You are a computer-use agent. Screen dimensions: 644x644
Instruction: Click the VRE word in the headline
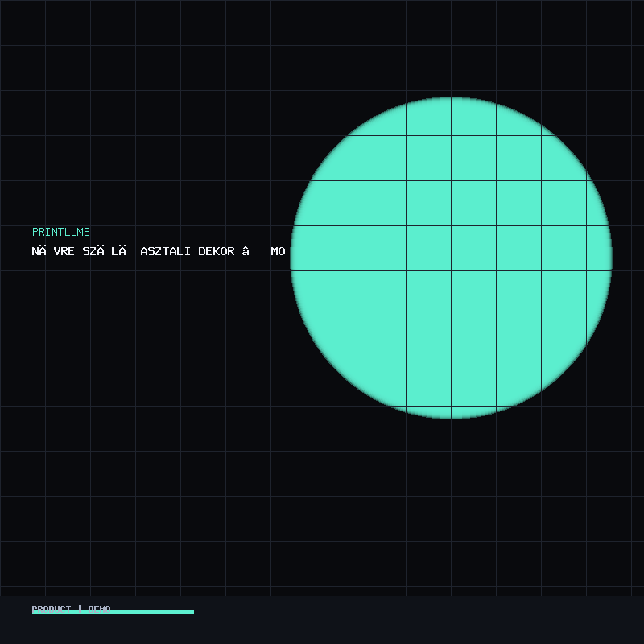(x=64, y=251)
